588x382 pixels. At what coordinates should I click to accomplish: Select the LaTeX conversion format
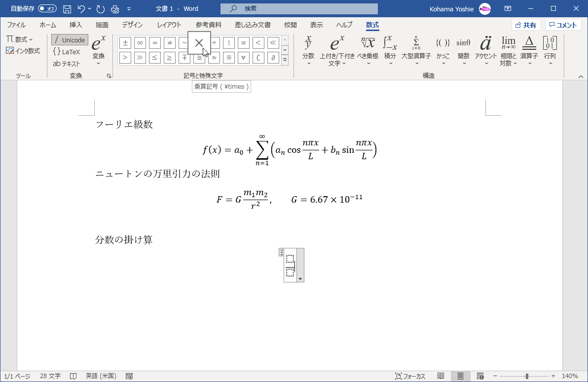coord(67,52)
